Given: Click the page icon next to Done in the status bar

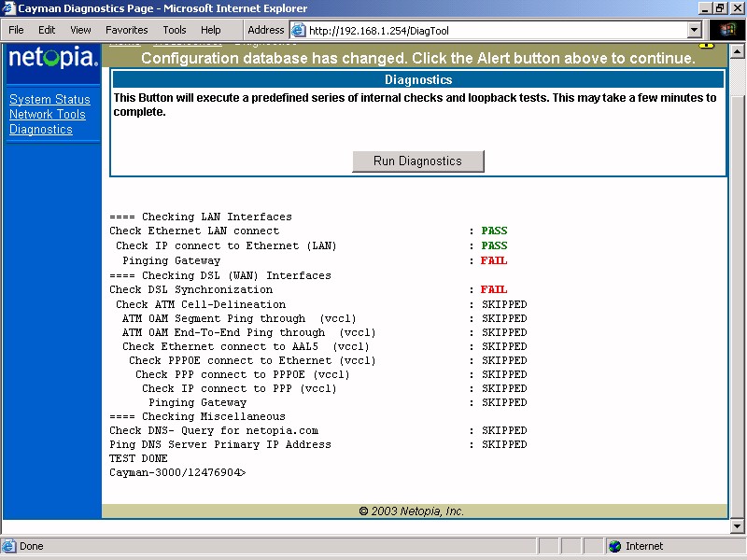Looking at the screenshot, I should 8,546.
